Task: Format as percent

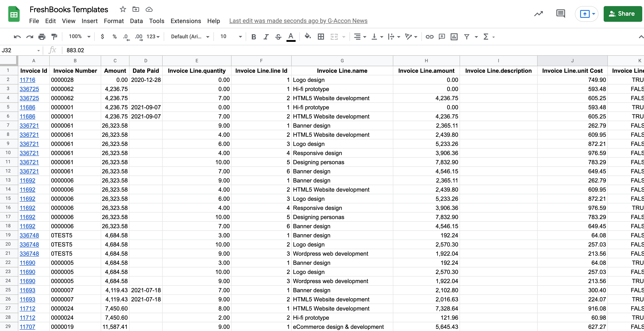Action: click(x=114, y=37)
